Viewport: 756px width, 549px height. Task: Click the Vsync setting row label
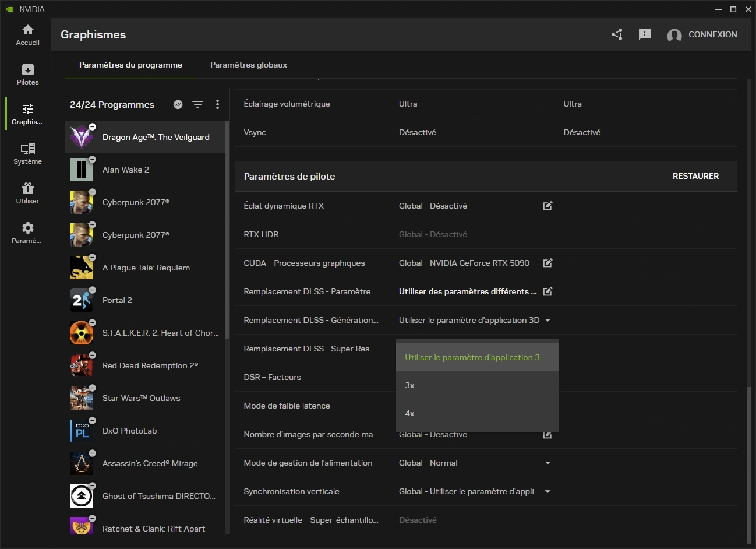pyautogui.click(x=255, y=132)
